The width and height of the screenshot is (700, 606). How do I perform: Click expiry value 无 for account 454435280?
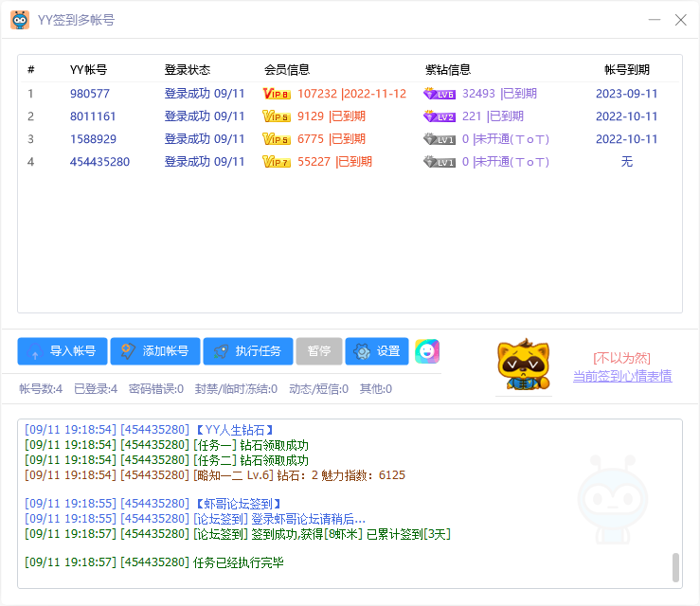[627, 162]
